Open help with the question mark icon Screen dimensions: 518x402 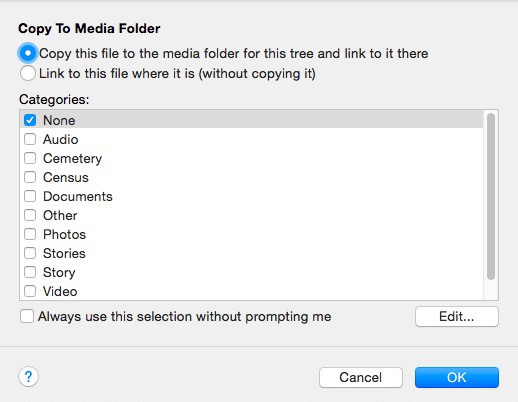(x=28, y=377)
